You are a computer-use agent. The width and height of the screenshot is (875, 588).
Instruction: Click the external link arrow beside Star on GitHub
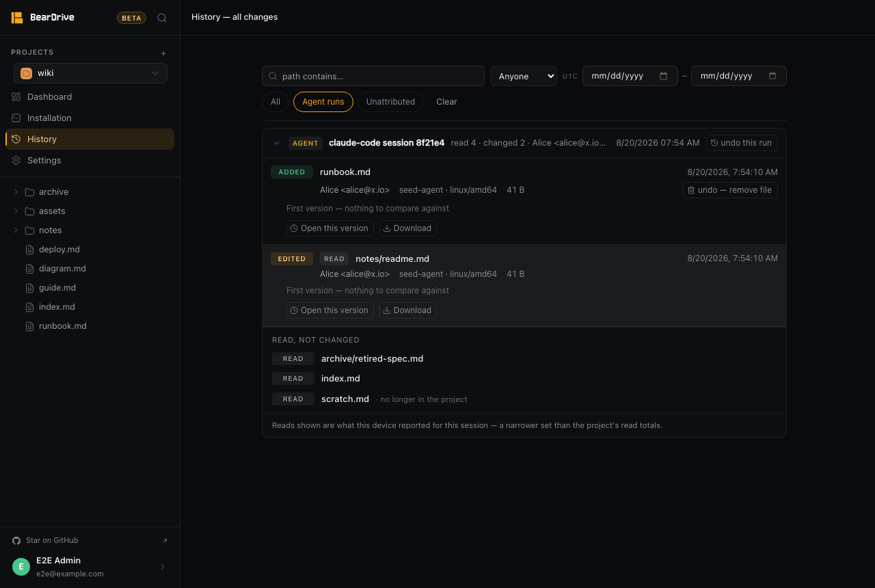pyautogui.click(x=165, y=541)
